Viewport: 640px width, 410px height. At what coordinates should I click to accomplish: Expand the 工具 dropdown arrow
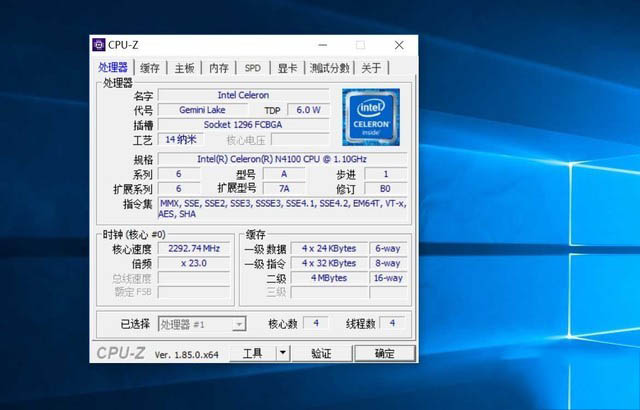click(283, 353)
